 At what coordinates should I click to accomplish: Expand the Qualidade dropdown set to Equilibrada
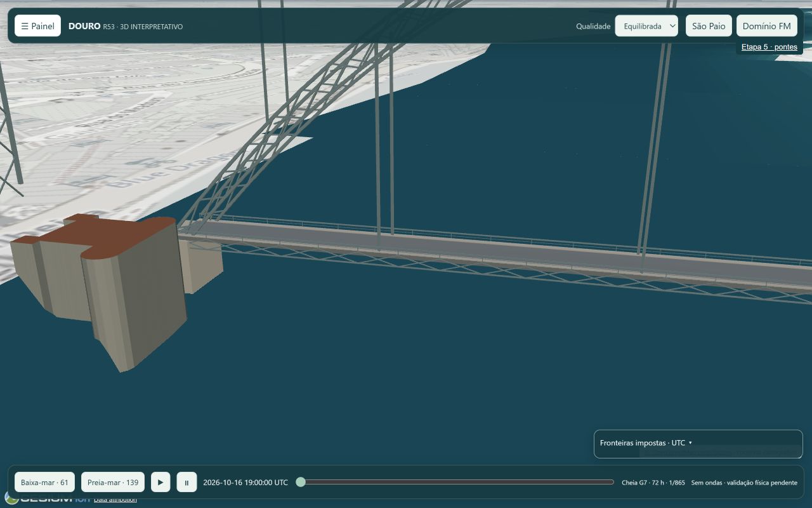click(646, 26)
